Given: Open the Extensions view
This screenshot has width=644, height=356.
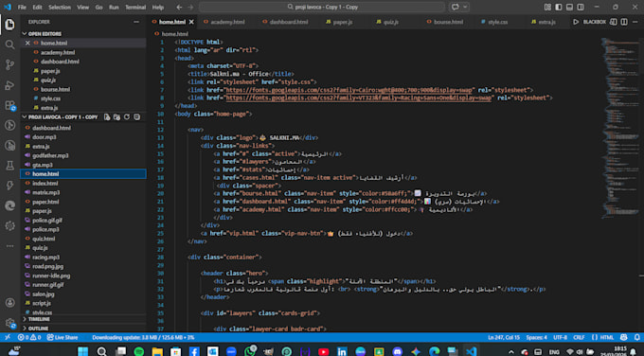Looking at the screenshot, I should tap(9, 105).
